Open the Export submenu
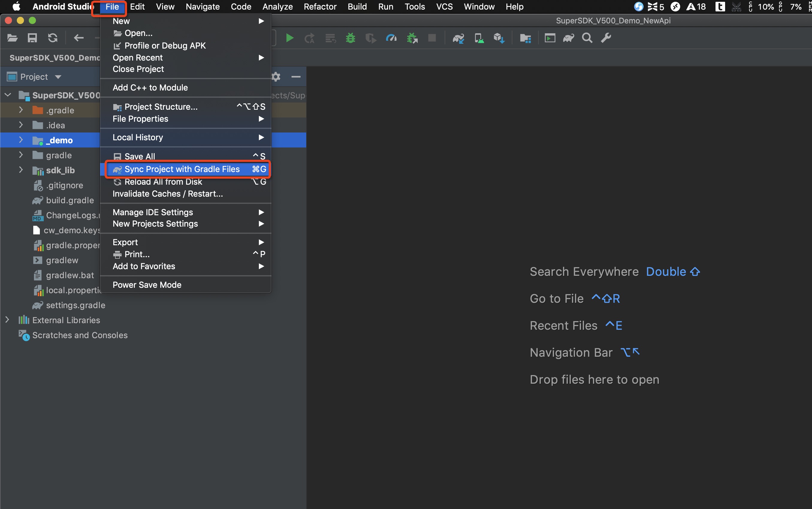The height and width of the screenshot is (509, 812). tap(186, 243)
